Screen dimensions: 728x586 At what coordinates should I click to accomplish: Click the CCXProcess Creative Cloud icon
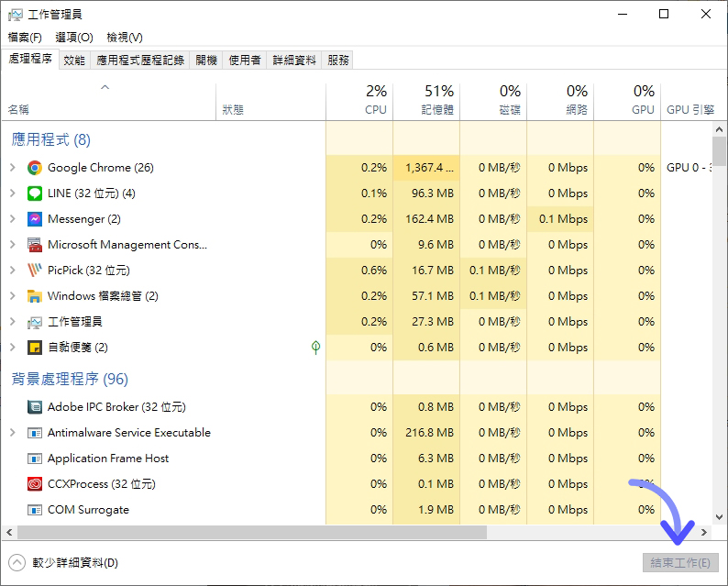coord(34,484)
